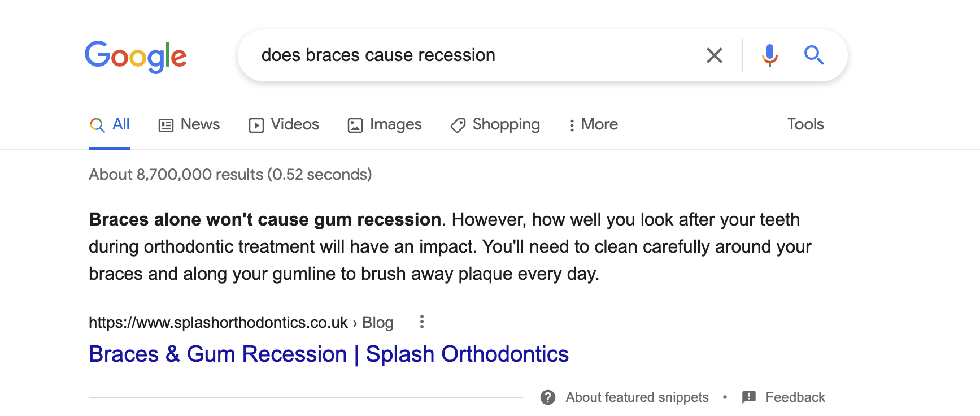Viewport: 980px width, 416px height.
Task: Click the splashorthodontics.co.uk URL breadcrumb
Action: (x=218, y=322)
